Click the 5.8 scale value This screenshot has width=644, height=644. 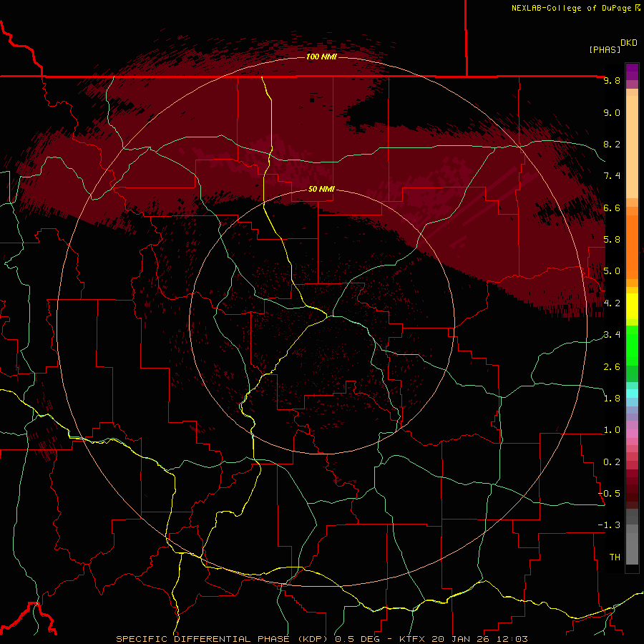612,240
